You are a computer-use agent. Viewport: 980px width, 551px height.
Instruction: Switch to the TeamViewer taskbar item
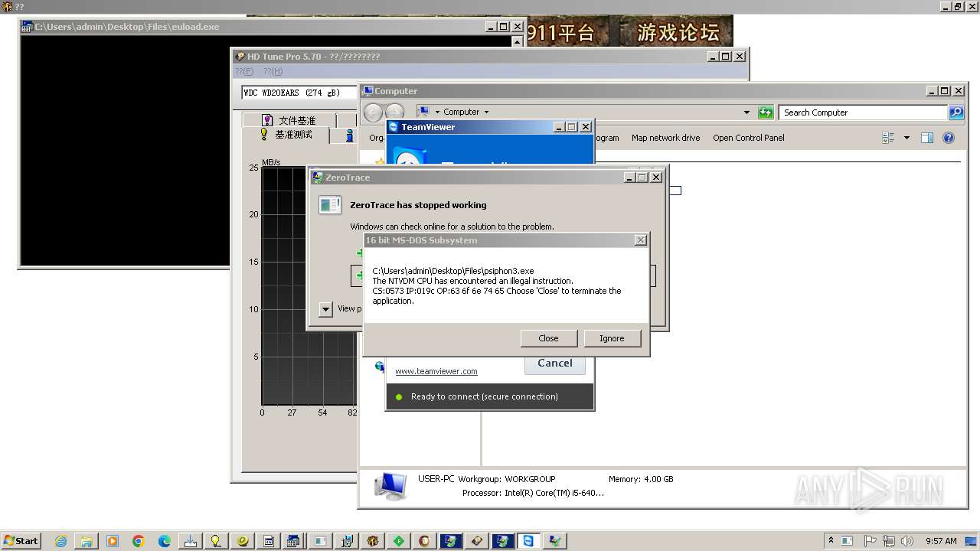[528, 541]
